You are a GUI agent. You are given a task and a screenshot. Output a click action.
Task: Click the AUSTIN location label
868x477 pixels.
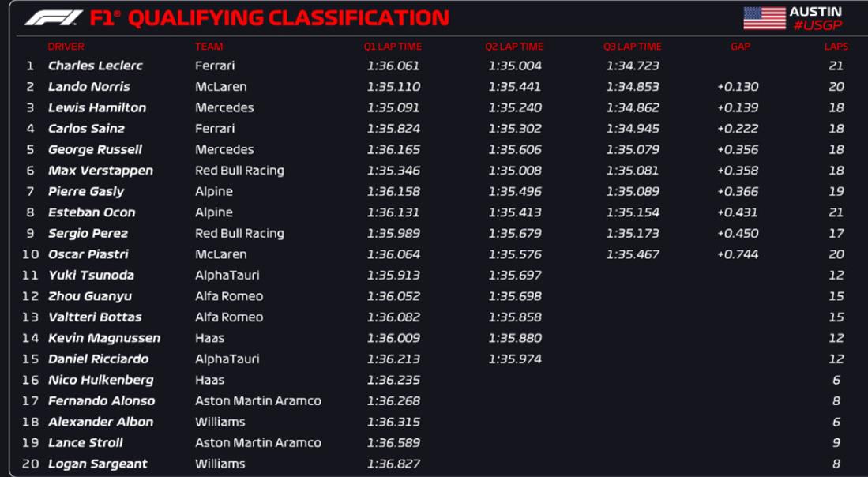pyautogui.click(x=815, y=12)
